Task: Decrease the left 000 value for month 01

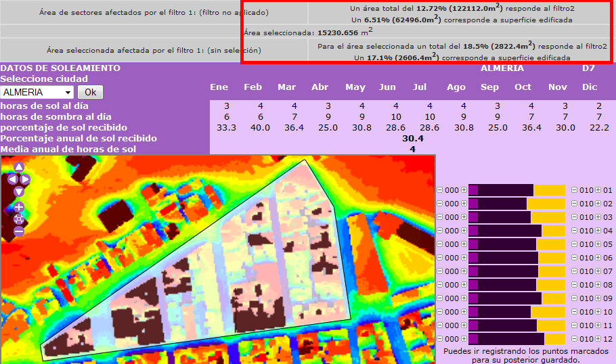Action: click(440, 190)
